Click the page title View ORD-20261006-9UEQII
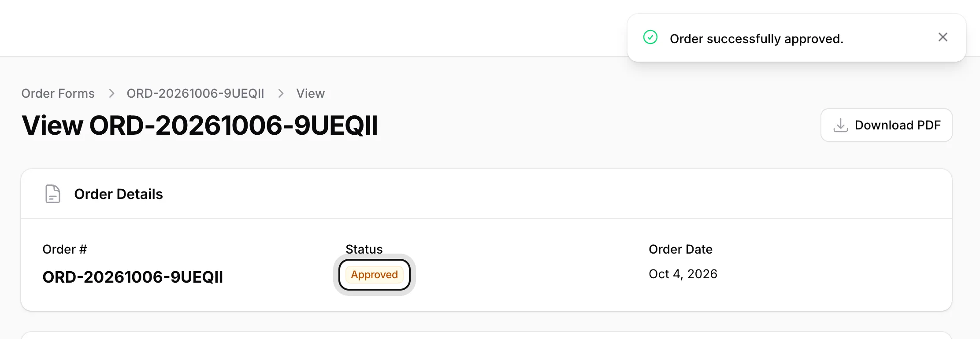 pos(200,125)
